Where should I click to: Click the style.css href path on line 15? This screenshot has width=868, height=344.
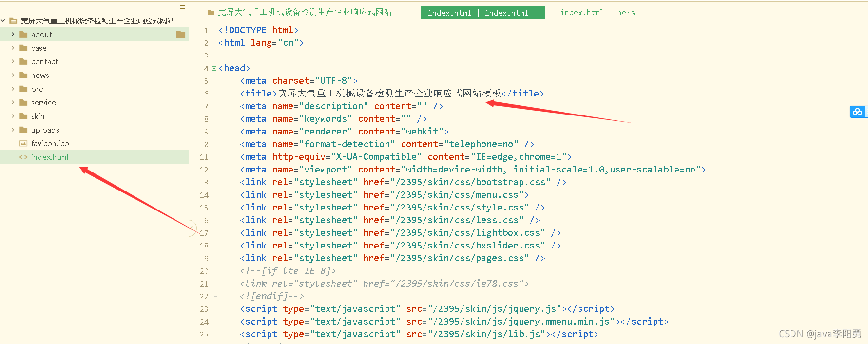tap(460, 208)
